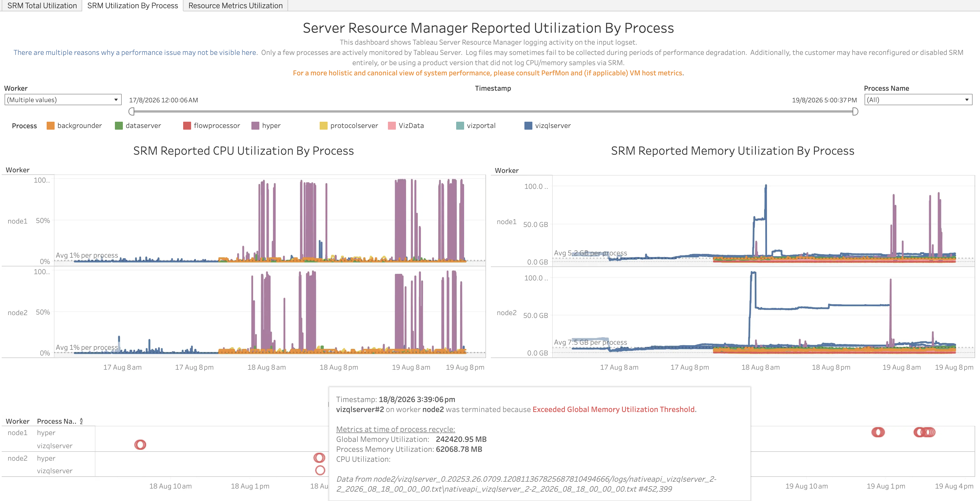Image resolution: width=980 pixels, height=501 pixels.
Task: Click tooltip value 242420.95 MB
Action: 461,439
